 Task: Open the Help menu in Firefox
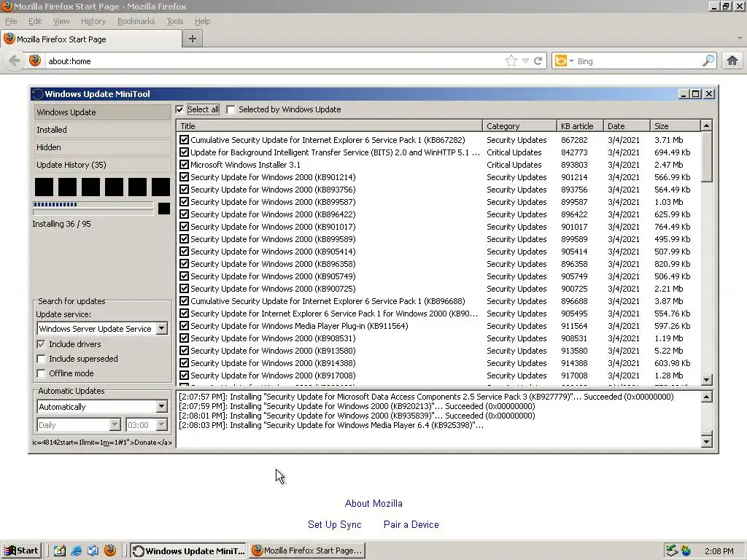coord(203,21)
